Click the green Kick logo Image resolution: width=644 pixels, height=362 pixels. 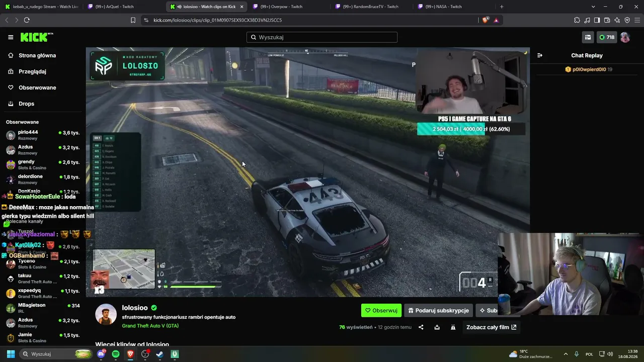tap(36, 37)
